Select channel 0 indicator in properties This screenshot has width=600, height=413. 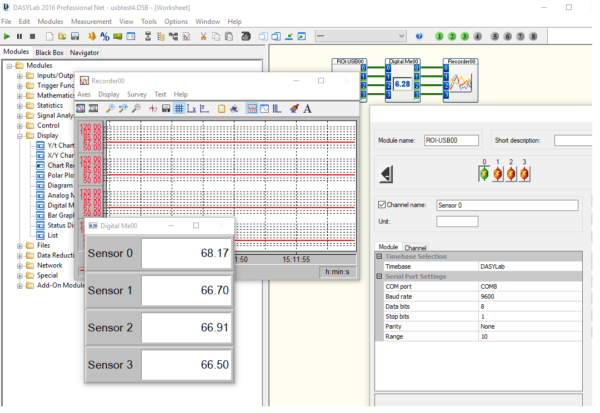pyautogui.click(x=484, y=174)
